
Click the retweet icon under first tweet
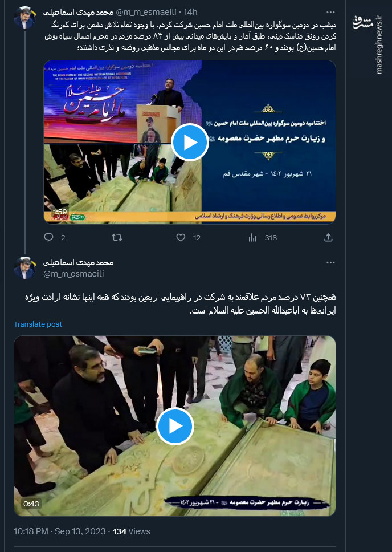pos(117,238)
